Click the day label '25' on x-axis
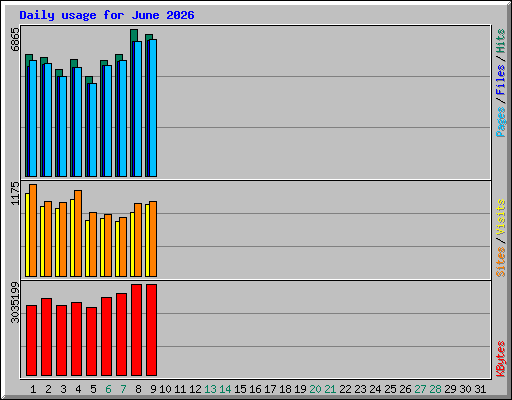The width and height of the screenshot is (512, 400). point(390,389)
